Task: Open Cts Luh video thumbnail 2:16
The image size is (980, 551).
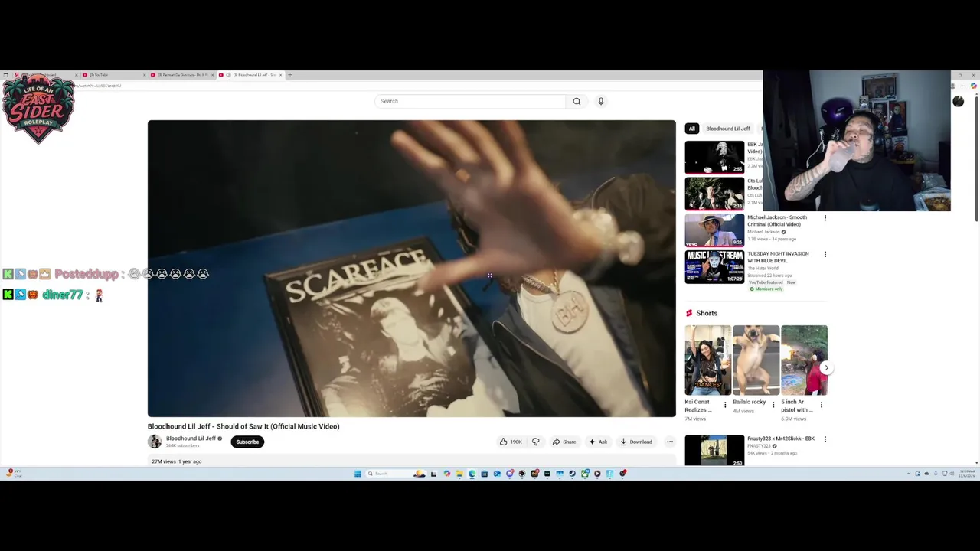Action: click(714, 194)
